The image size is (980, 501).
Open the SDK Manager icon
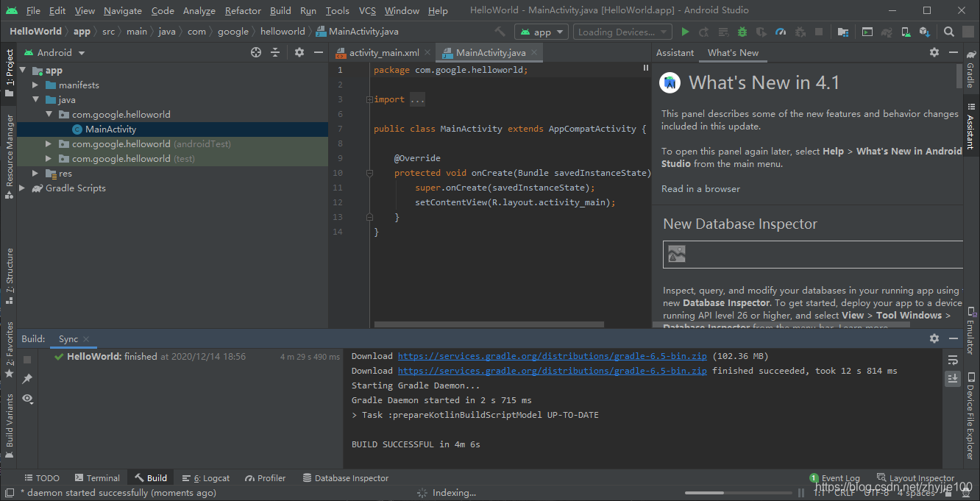click(x=926, y=32)
